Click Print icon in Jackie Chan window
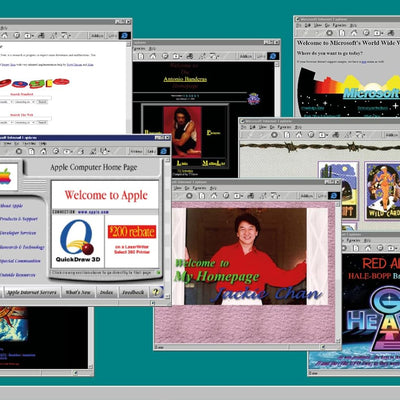Image resolution: width=400 pixels, height=400 pixels. point(251,196)
